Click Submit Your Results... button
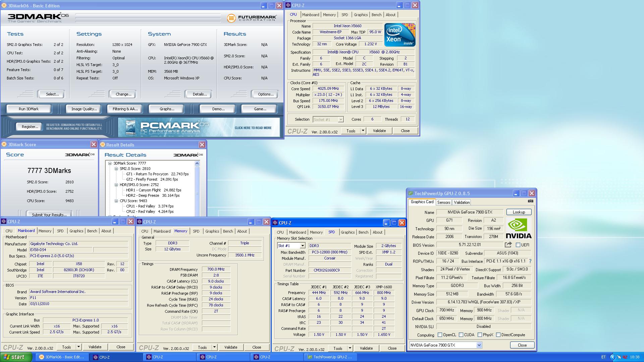This screenshot has height=362, width=644. click(x=49, y=214)
